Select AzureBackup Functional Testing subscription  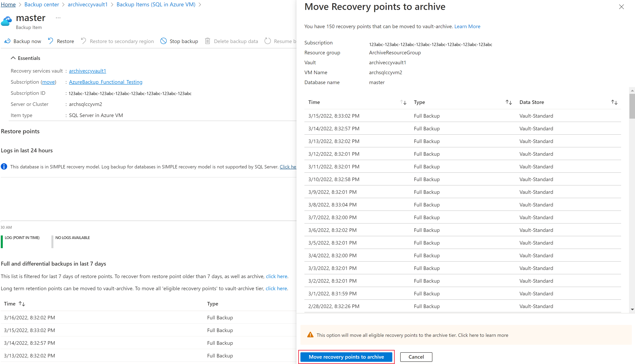pyautogui.click(x=106, y=82)
